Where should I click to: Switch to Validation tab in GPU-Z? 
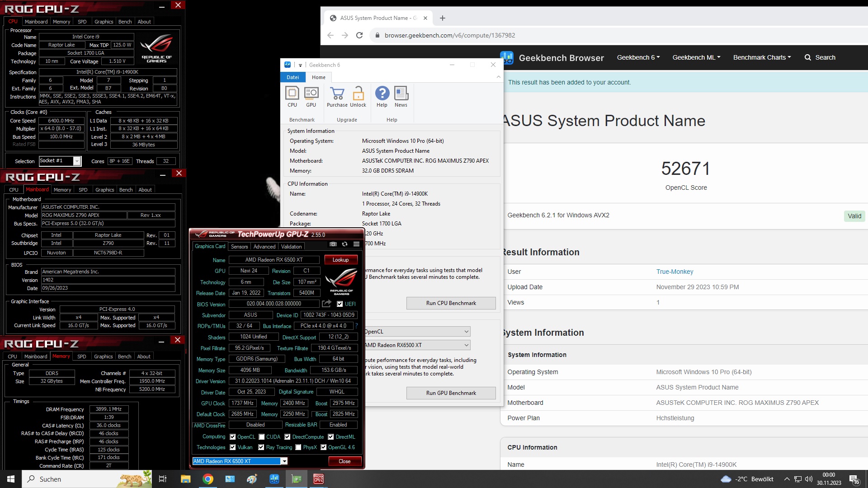(291, 247)
